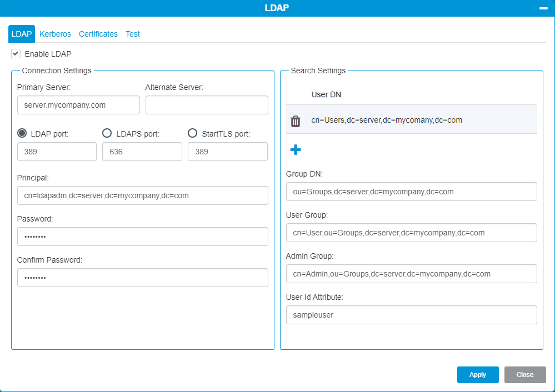Select the LDAP tab

tap(21, 34)
